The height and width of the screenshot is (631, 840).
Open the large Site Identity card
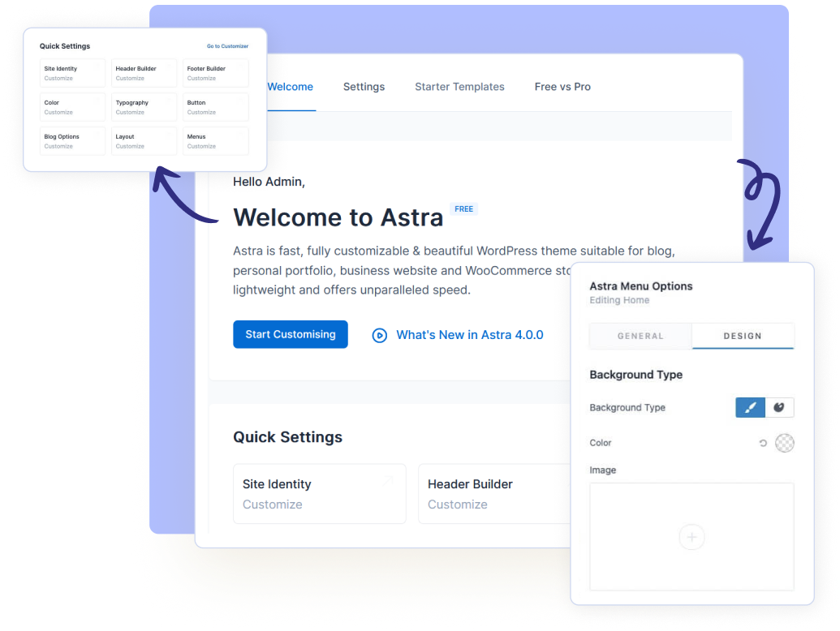point(319,493)
